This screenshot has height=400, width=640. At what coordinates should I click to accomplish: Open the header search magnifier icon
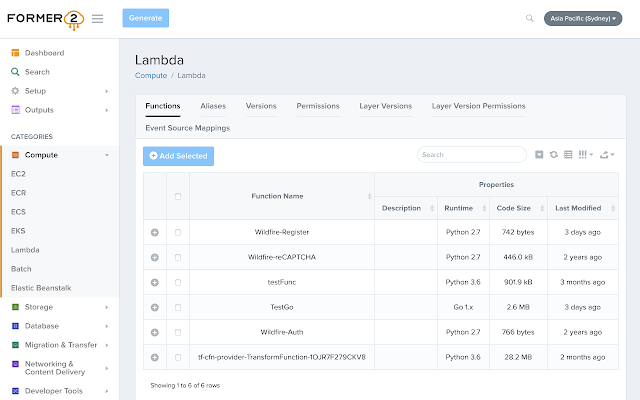pyautogui.click(x=529, y=18)
